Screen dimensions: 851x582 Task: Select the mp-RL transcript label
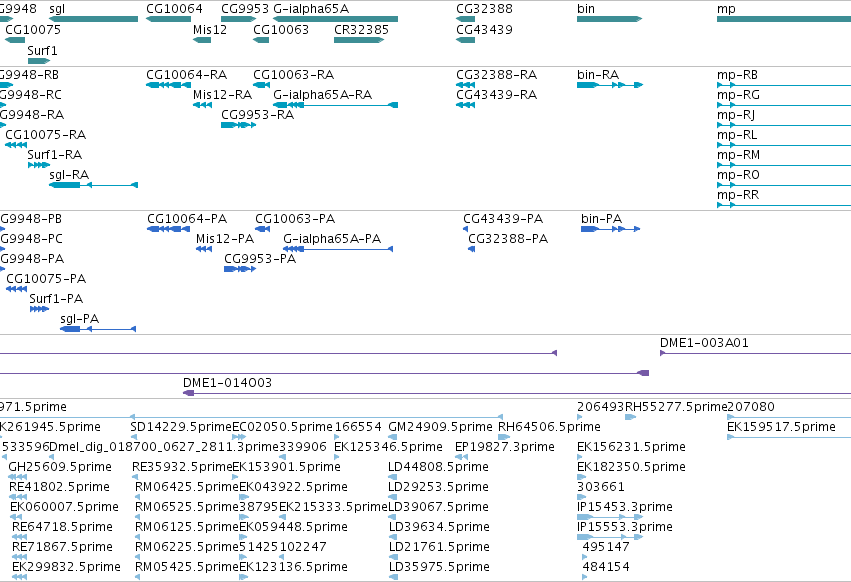[x=736, y=135]
